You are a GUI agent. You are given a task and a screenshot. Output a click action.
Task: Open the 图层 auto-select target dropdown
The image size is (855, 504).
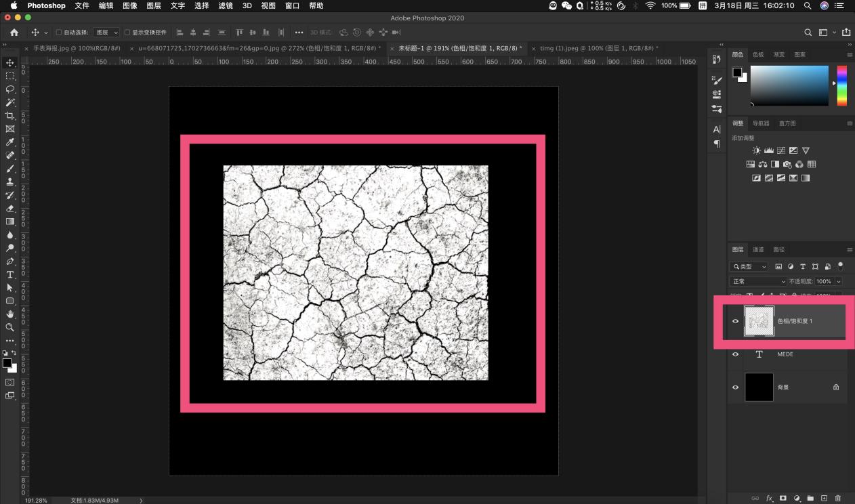tap(106, 33)
